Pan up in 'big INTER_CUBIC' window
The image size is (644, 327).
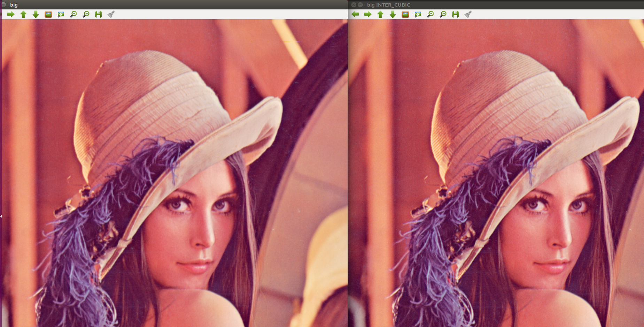(380, 14)
